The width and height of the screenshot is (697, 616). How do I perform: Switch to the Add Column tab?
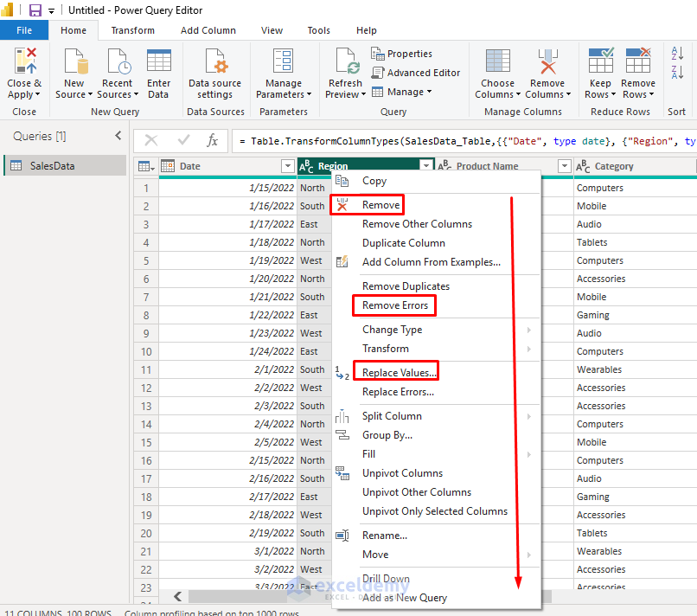point(208,30)
